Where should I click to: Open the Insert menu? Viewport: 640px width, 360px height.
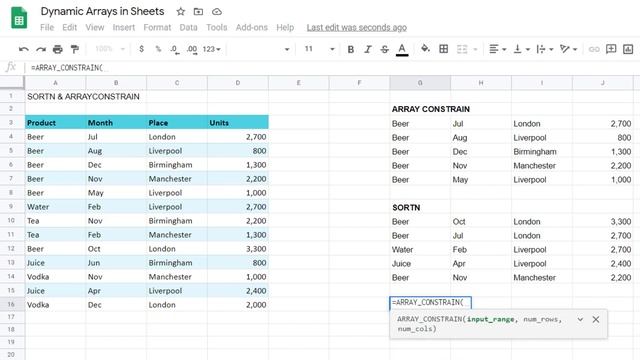coord(124,27)
